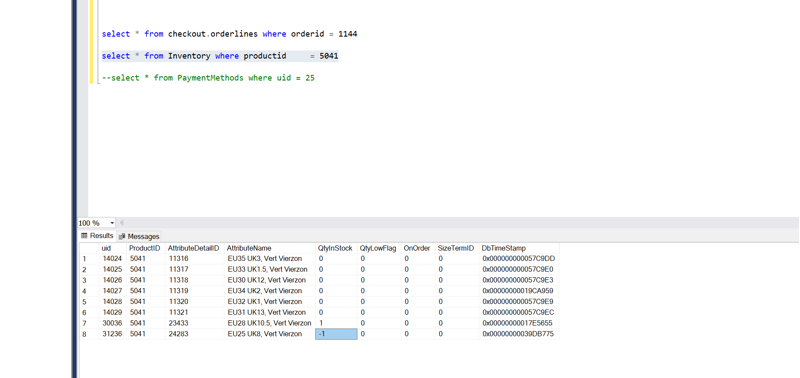Select timestamp 0x000000000057C9DD

coord(519,259)
